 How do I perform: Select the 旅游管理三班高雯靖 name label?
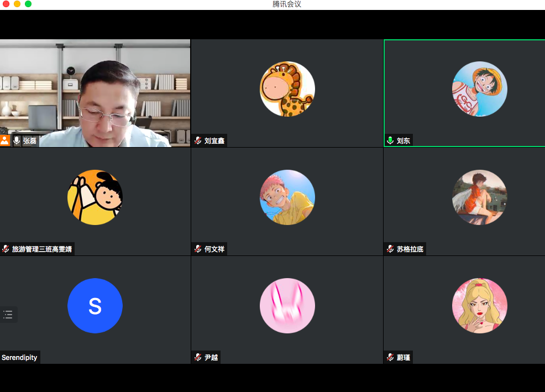(42, 249)
